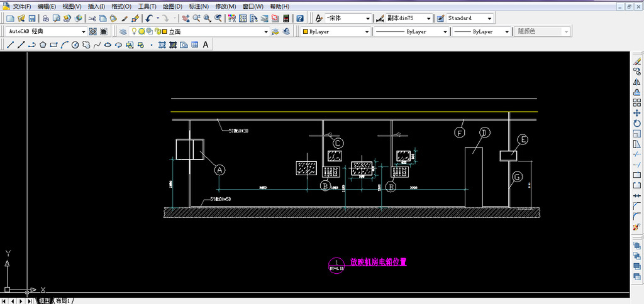Open the -宋体 text style dropdown

click(368, 18)
